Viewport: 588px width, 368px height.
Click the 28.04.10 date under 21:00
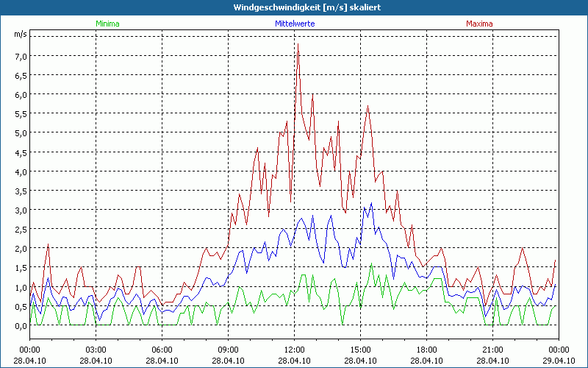pos(492,361)
